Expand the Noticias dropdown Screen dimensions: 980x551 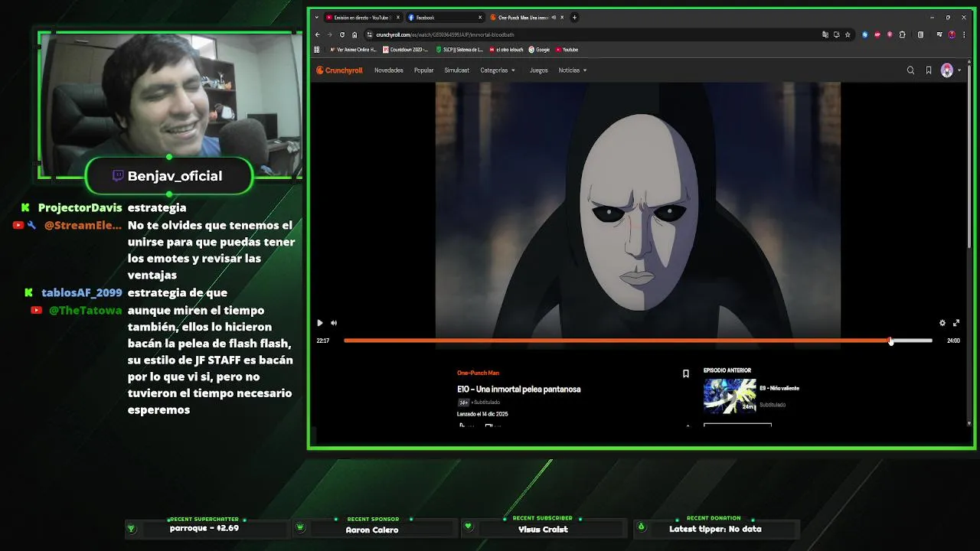coord(573,70)
